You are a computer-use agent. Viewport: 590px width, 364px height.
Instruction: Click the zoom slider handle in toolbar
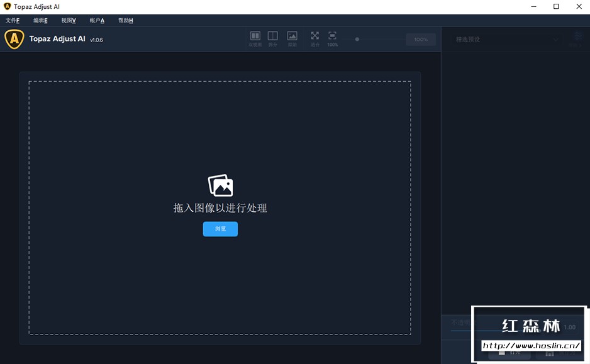click(x=357, y=39)
